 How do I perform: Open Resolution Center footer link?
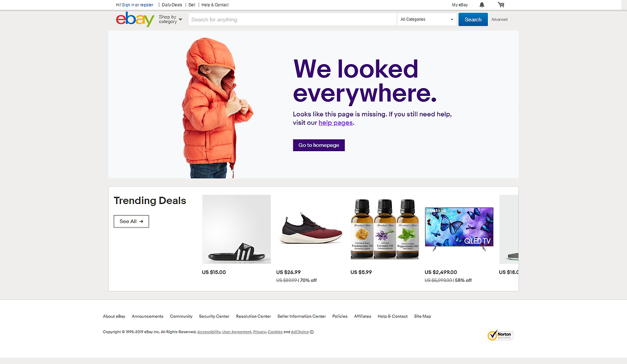coord(253,317)
